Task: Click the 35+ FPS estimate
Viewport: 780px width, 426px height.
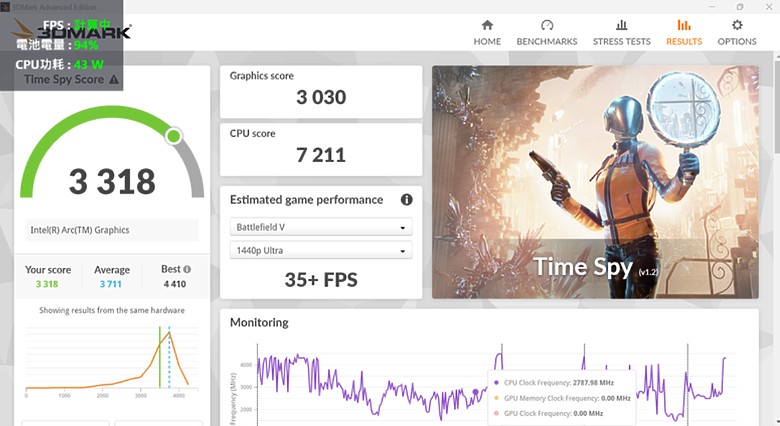Action: [x=321, y=280]
